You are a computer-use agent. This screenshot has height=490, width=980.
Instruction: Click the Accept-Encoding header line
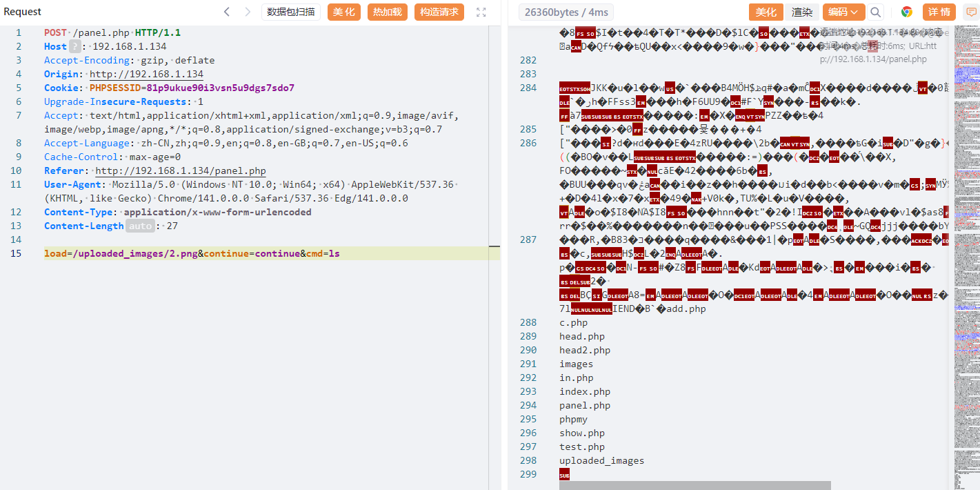[129, 60]
